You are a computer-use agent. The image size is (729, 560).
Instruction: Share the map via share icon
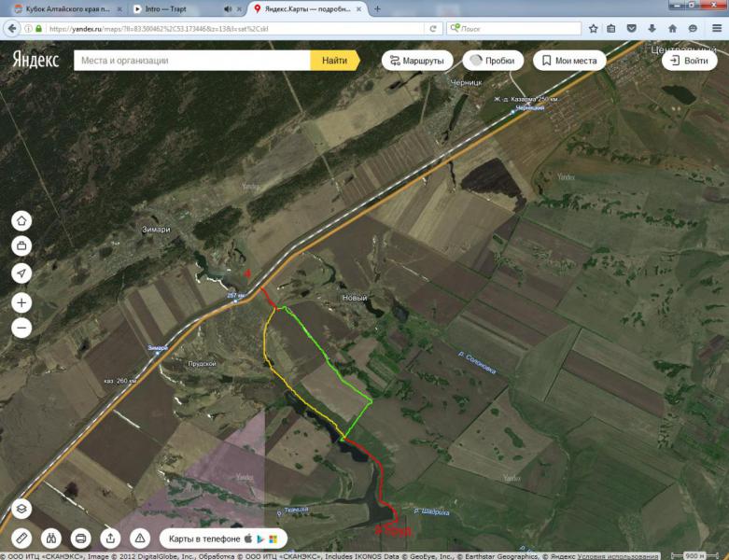point(110,538)
